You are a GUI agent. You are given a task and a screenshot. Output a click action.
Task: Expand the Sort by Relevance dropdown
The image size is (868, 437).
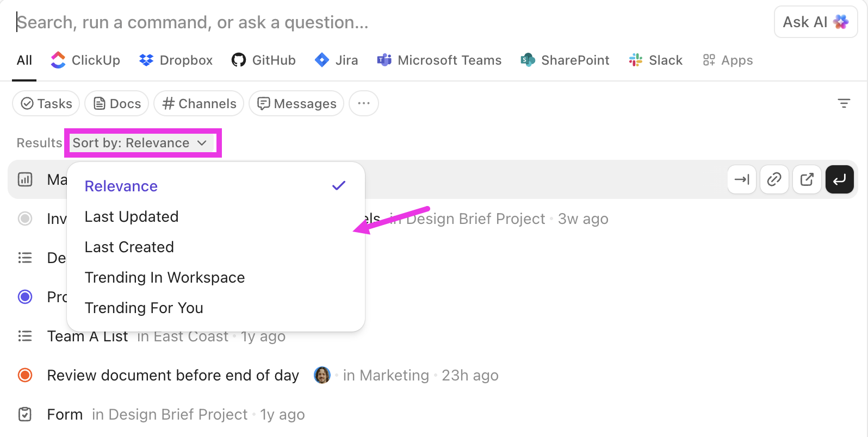[140, 143]
